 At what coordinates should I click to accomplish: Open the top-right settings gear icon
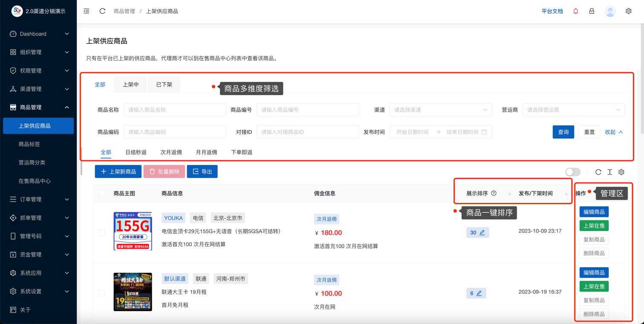(x=628, y=11)
